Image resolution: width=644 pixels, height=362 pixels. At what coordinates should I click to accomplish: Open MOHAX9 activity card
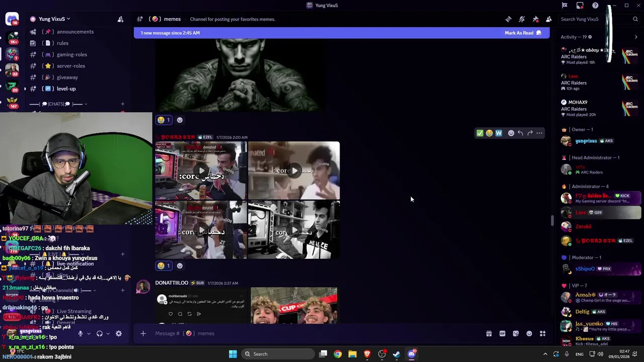(x=600, y=108)
